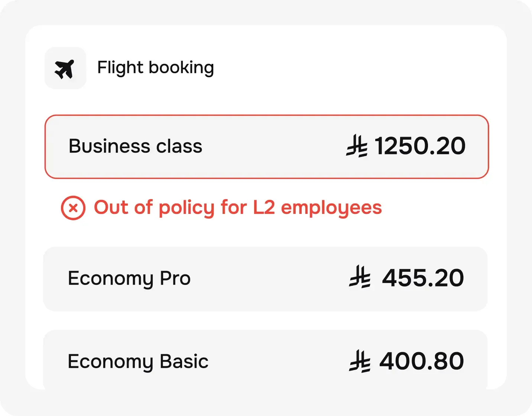Image resolution: width=532 pixels, height=416 pixels.
Task: Click the 400.80 price amount
Action: tap(422, 361)
